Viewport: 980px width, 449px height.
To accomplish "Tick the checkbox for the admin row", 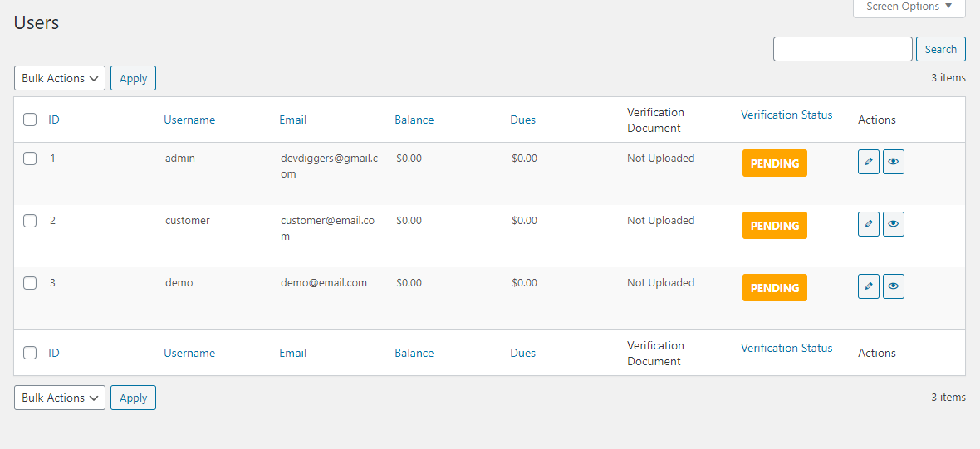I will tap(30, 159).
